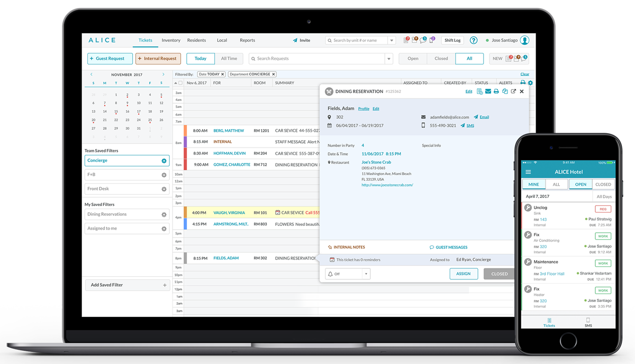
Task: Duplicate the Dining Reservation ticket
Action: click(x=505, y=92)
